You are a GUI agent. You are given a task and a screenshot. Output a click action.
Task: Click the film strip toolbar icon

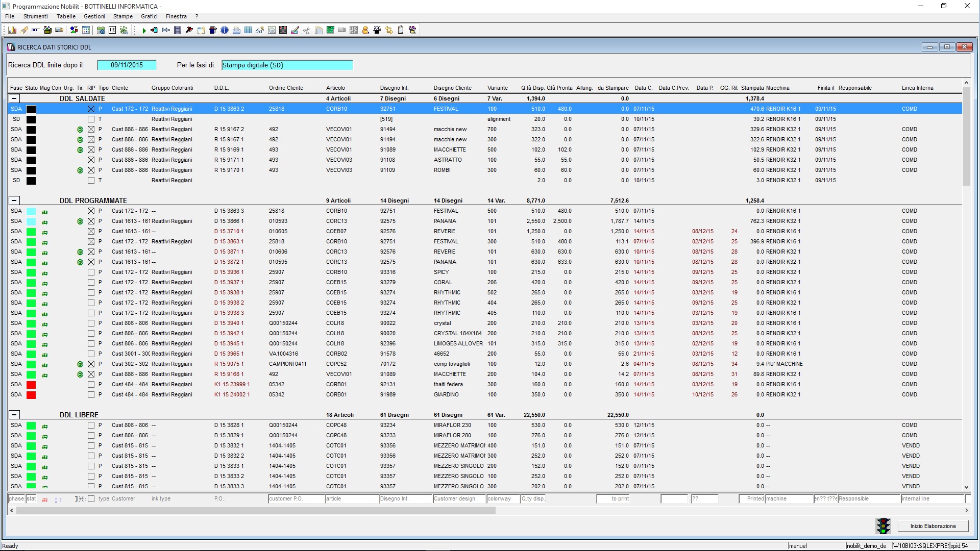[178, 30]
